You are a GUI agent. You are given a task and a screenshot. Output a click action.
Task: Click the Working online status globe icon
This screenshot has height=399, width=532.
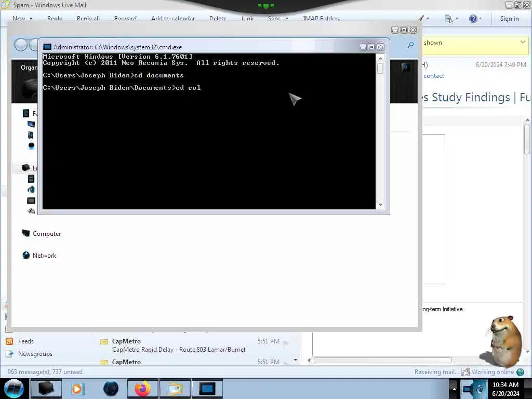520,372
